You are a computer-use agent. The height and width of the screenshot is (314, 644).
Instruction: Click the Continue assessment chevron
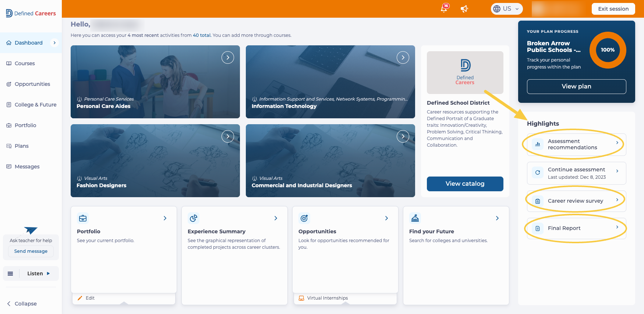tap(617, 171)
